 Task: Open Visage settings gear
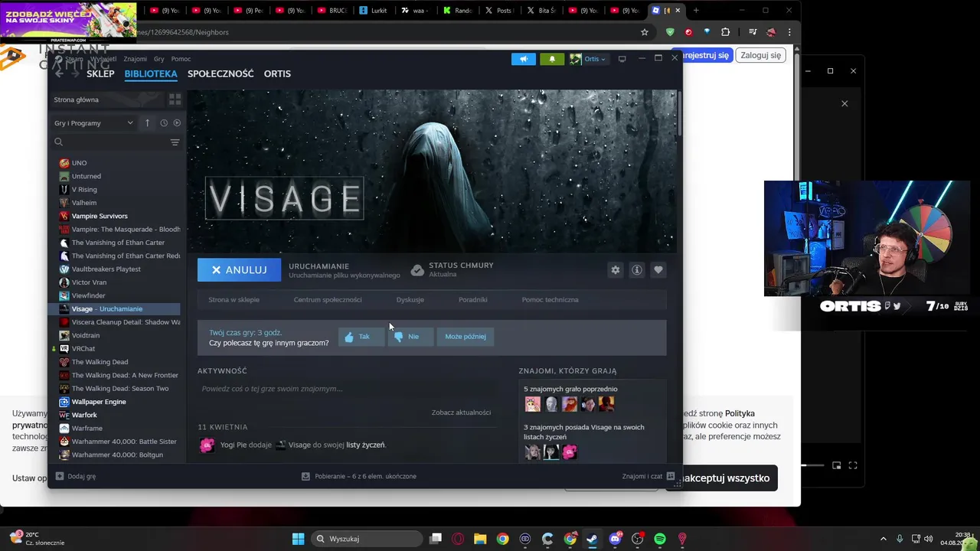(x=615, y=270)
